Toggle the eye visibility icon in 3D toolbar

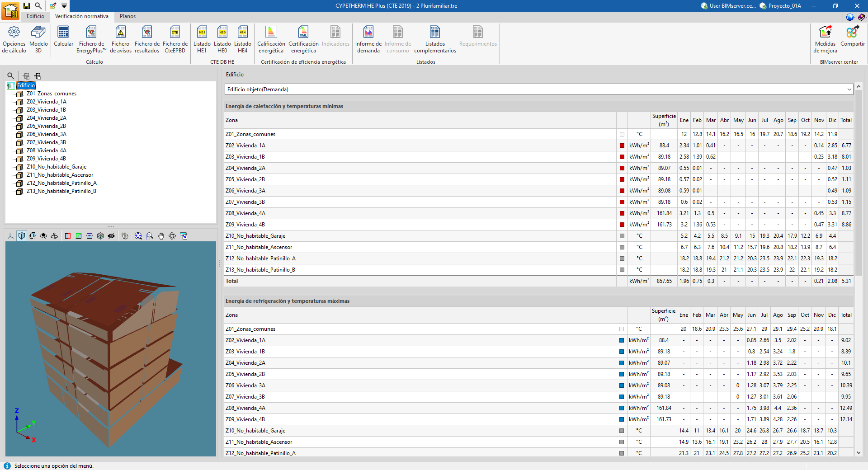[111, 236]
